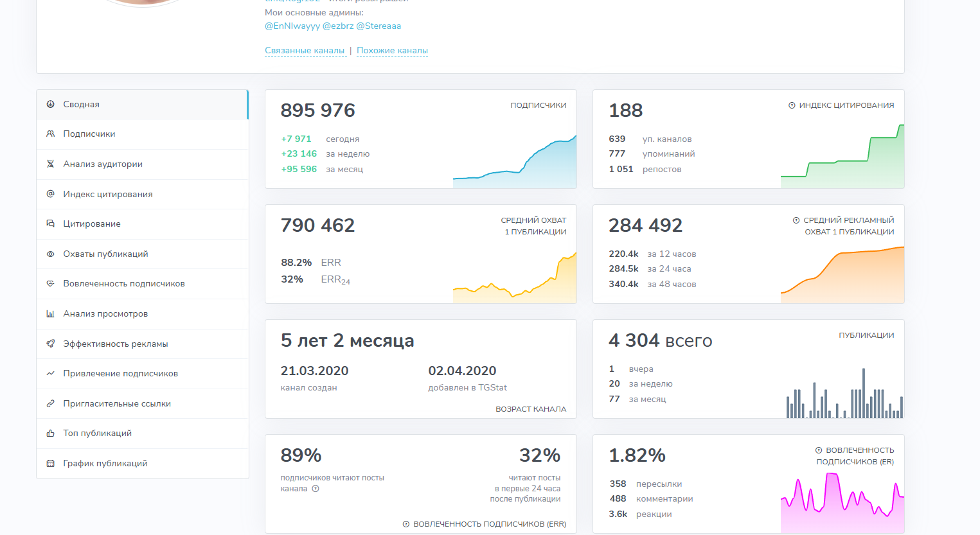The width and height of the screenshot is (980, 535).
Task: Click the @ icon beside Индекс цитирования
Action: [51, 194]
